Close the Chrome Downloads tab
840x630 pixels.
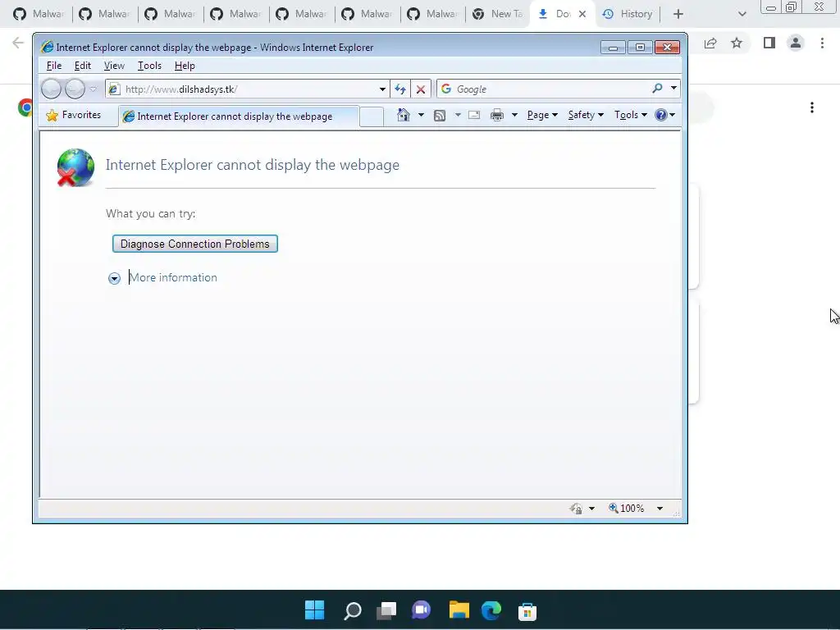(x=582, y=14)
